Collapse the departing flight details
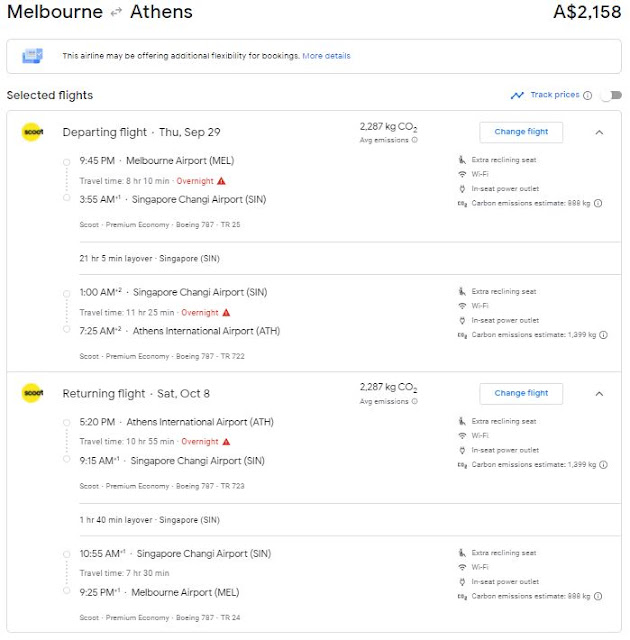The width and height of the screenshot is (630, 640). 599,132
